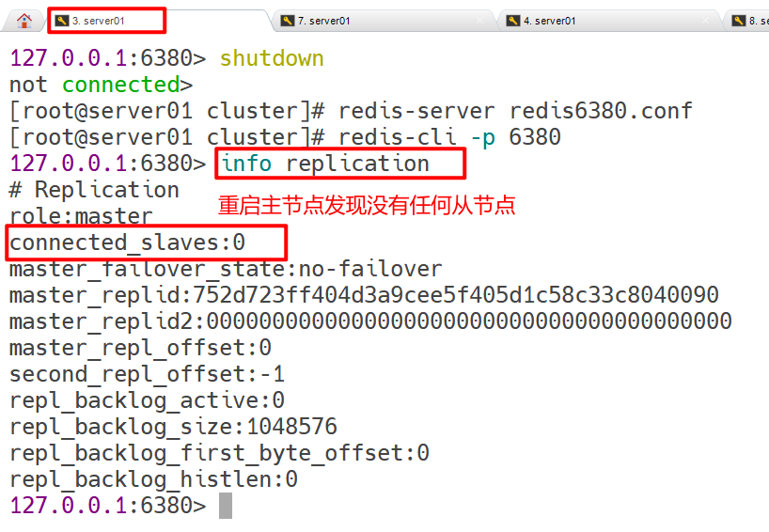
Task: Click the 'shutdown' command text
Action: tap(272, 58)
